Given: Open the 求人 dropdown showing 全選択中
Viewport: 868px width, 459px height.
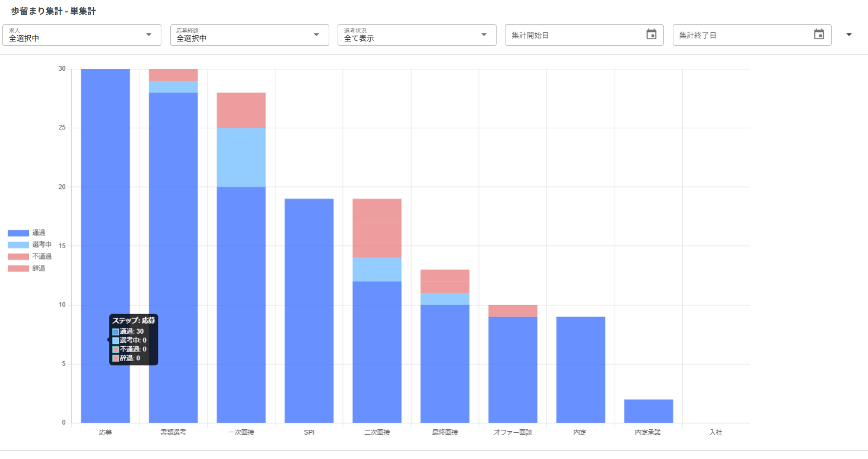Looking at the screenshot, I should tap(82, 35).
